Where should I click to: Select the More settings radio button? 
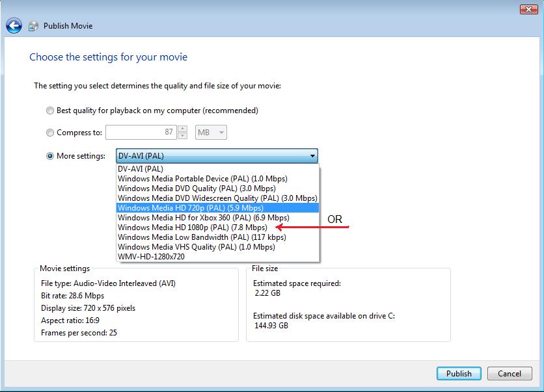pyautogui.click(x=50, y=156)
